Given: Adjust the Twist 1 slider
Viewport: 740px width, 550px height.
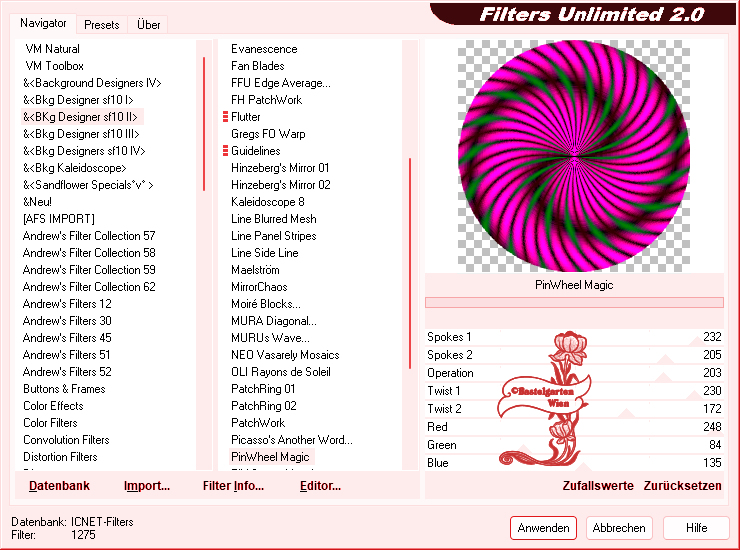Looking at the screenshot, I should click(x=574, y=391).
